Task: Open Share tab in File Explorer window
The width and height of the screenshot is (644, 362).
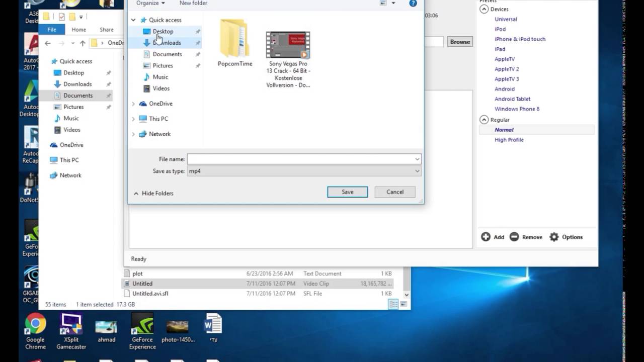Action: point(107,30)
